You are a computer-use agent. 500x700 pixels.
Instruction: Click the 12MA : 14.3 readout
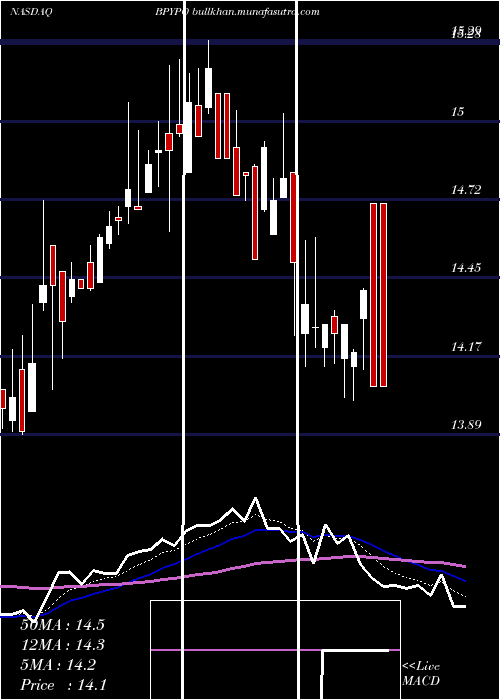point(62,645)
